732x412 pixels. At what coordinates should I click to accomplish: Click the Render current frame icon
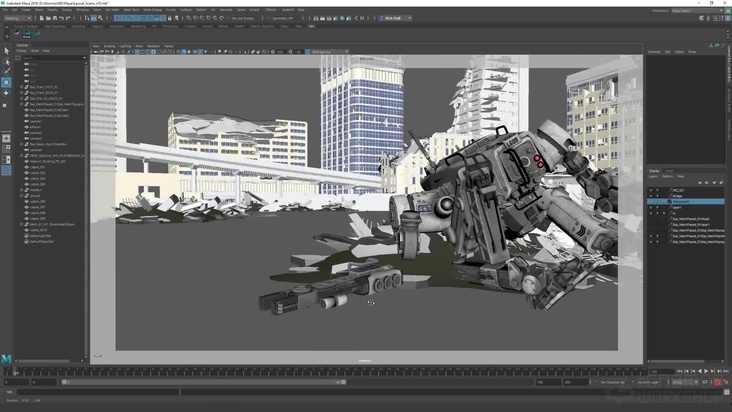[x=322, y=18]
